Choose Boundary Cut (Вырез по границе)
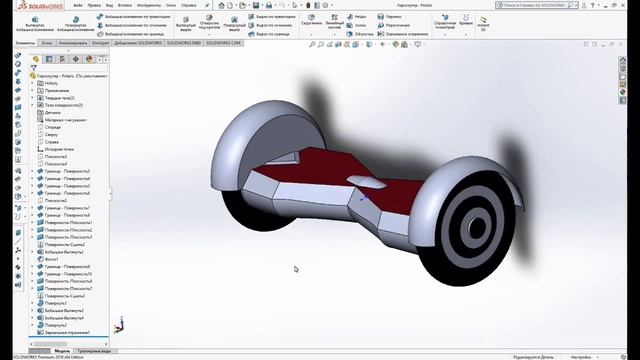The width and height of the screenshot is (640, 360). click(x=269, y=34)
